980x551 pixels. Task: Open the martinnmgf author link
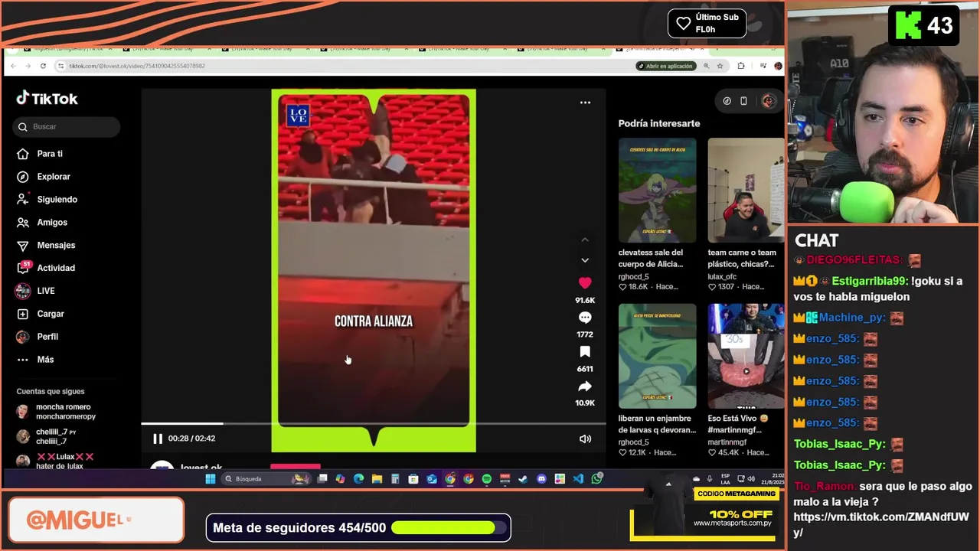pos(727,442)
